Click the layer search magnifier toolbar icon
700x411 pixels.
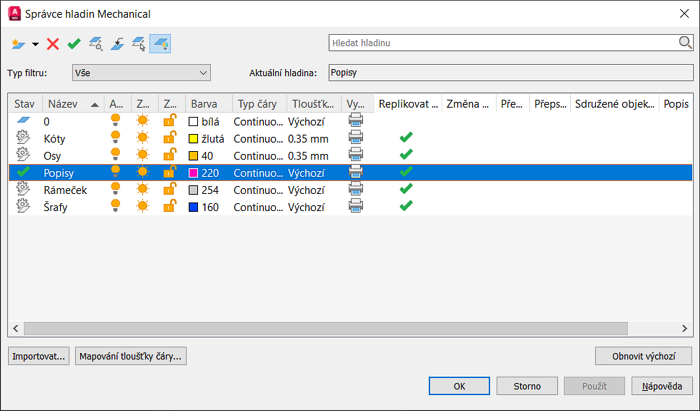coord(96,43)
